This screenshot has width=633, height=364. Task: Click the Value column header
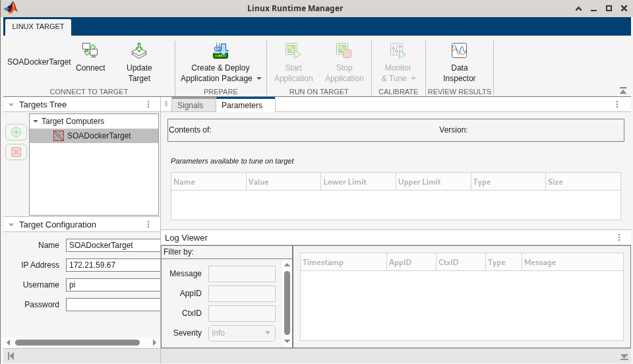tap(284, 181)
